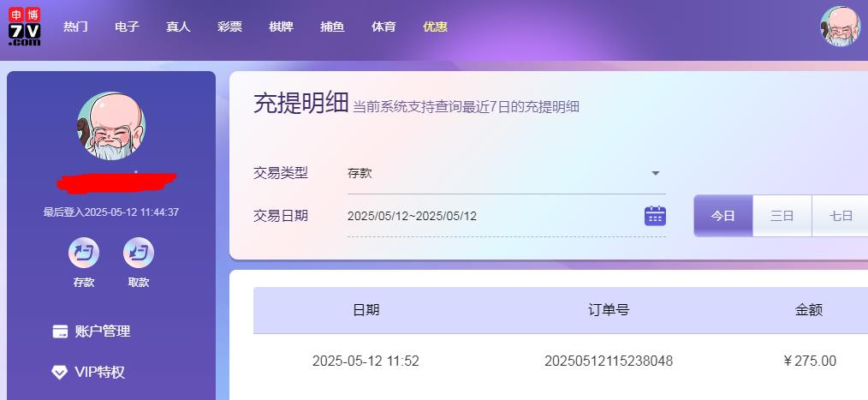Open the 捕鱼 menu

click(x=332, y=27)
